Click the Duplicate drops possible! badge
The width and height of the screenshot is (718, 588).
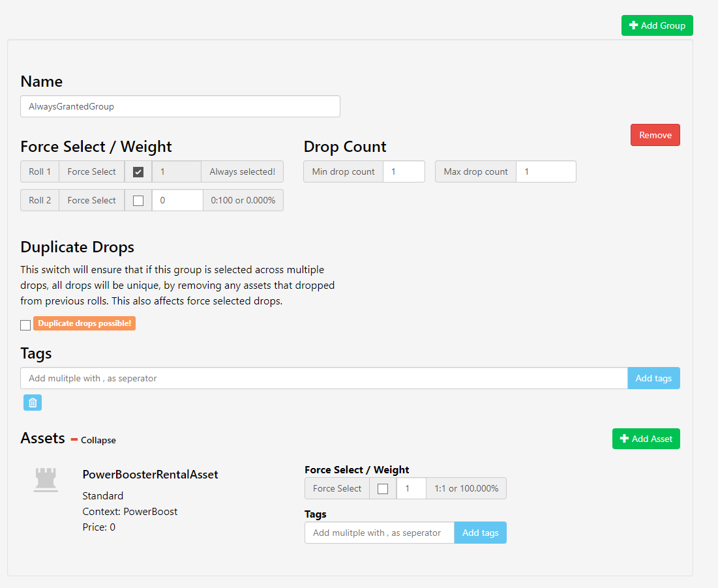click(x=84, y=323)
